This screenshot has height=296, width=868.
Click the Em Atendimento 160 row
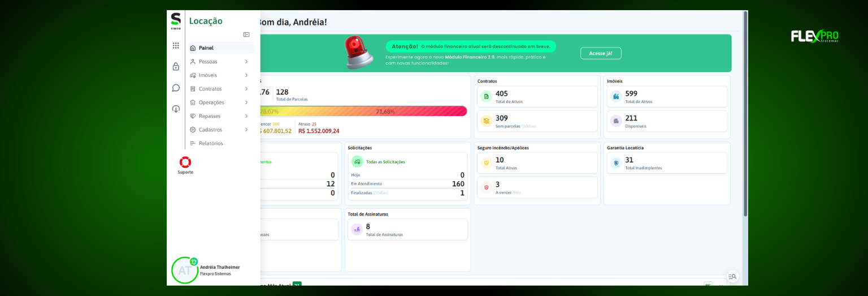407,184
